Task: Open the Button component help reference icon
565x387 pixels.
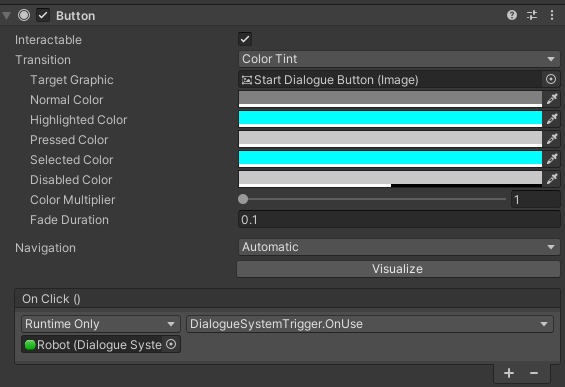Action: click(x=512, y=15)
